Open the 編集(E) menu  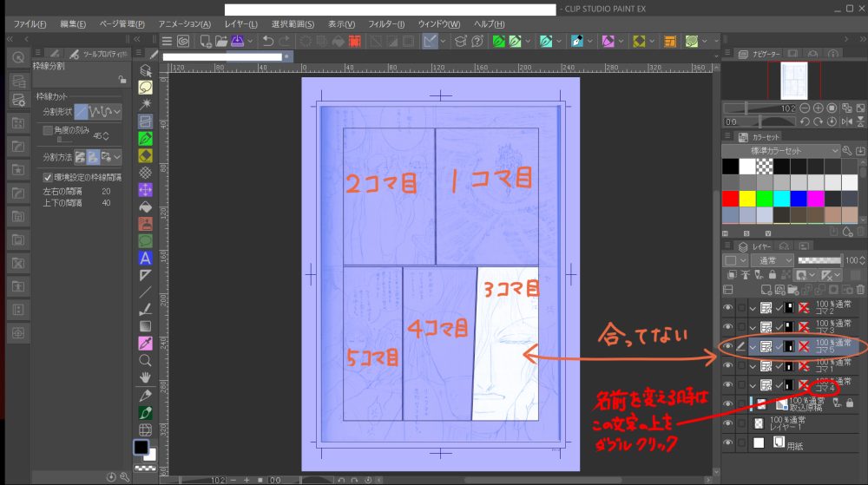click(x=73, y=24)
